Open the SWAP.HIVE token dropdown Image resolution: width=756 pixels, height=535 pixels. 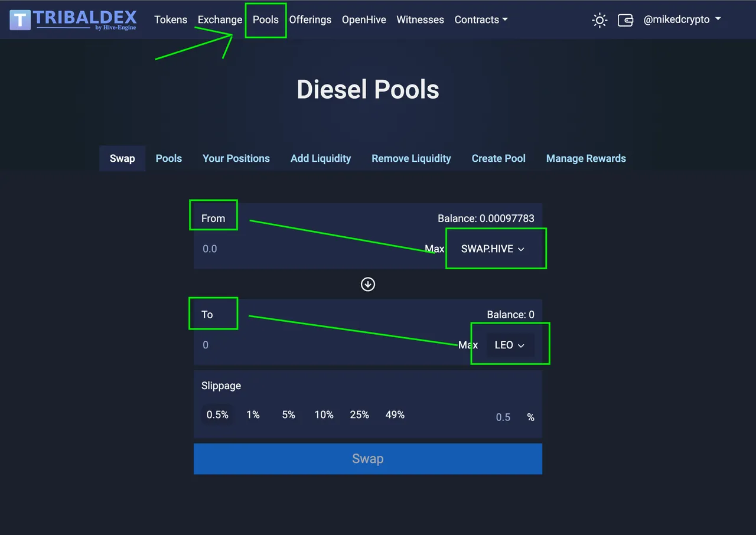493,249
